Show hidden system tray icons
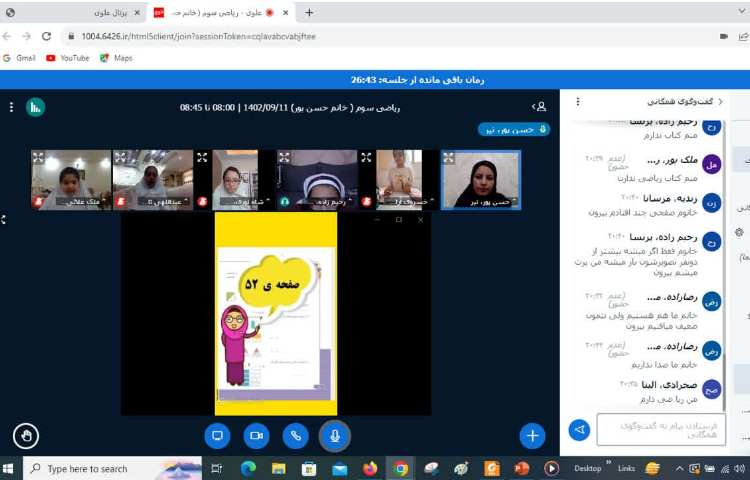 pos(680,469)
